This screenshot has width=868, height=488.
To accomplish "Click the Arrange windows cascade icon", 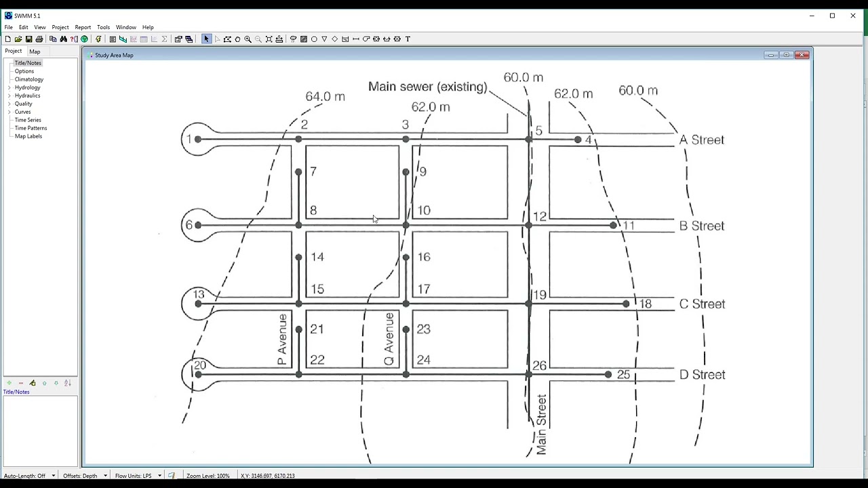I will [x=189, y=39].
